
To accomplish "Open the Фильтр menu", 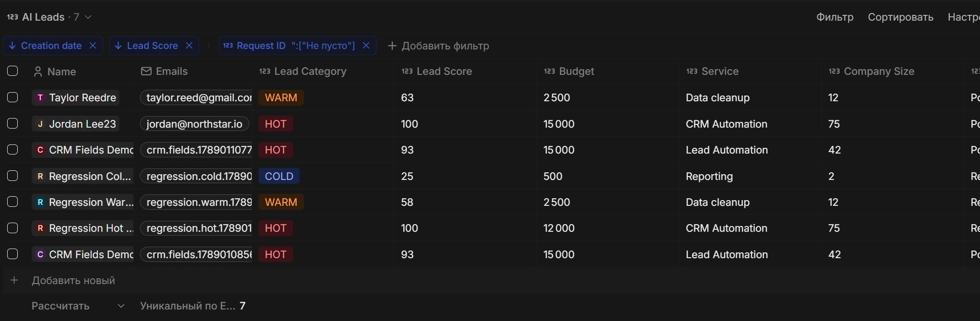I will point(835,17).
